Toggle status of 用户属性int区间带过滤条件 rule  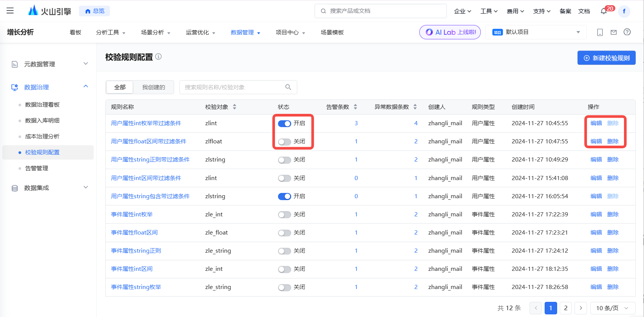tap(284, 178)
